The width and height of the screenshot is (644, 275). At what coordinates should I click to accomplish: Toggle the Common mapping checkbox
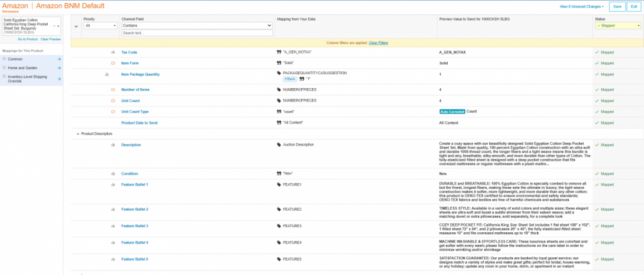pyautogui.click(x=4, y=59)
